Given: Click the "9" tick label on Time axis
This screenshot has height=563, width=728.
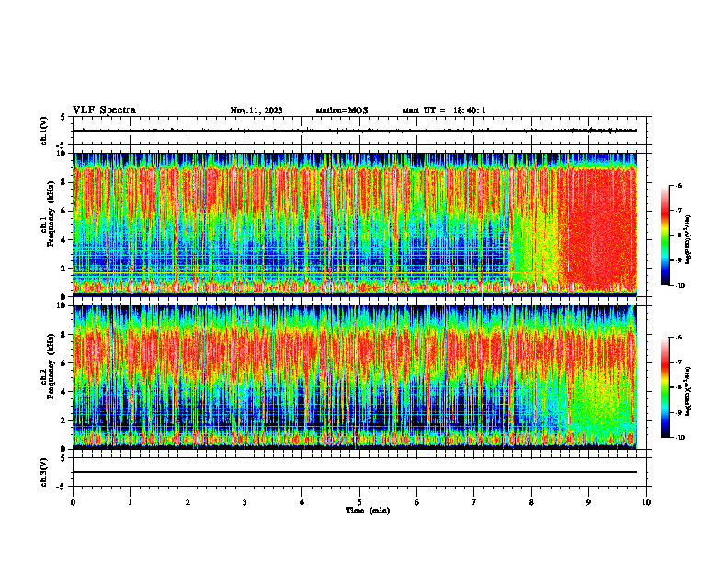Looking at the screenshot, I should tap(588, 502).
